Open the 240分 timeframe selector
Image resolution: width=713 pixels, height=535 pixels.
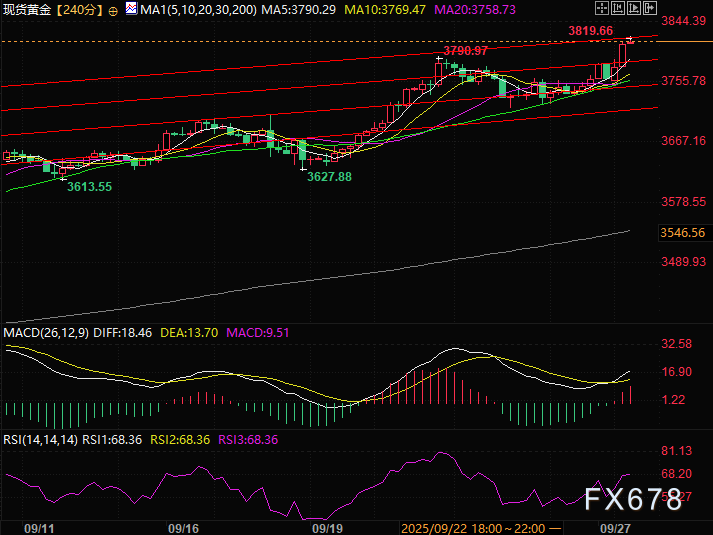[x=77, y=9]
